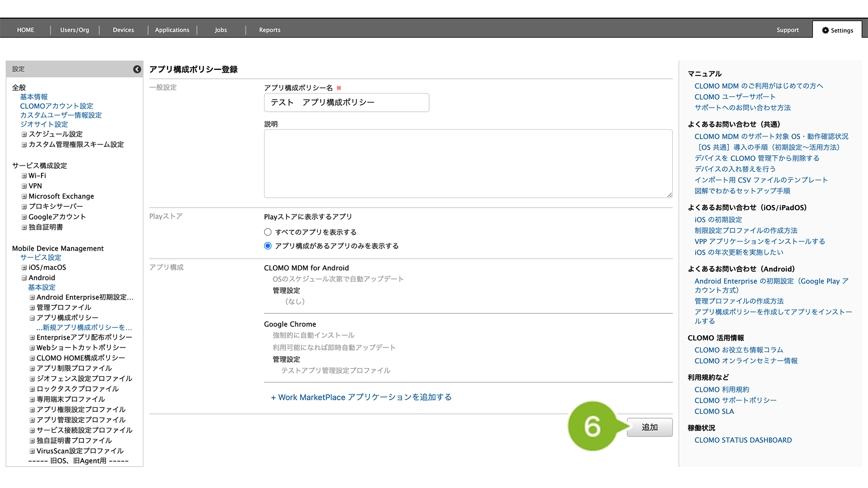
Task: Expand 管理プロファイル tree node
Action: coord(32,307)
